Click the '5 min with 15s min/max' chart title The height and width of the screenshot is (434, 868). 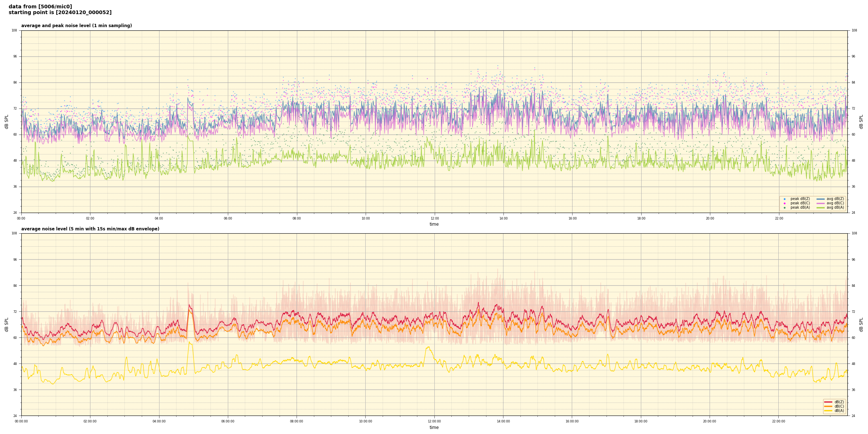pyautogui.click(x=90, y=229)
